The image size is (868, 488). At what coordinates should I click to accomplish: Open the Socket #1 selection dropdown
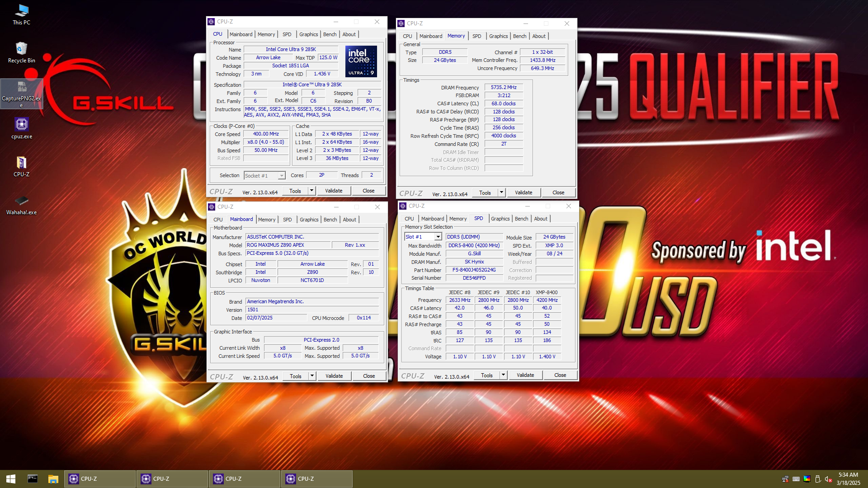(x=282, y=176)
